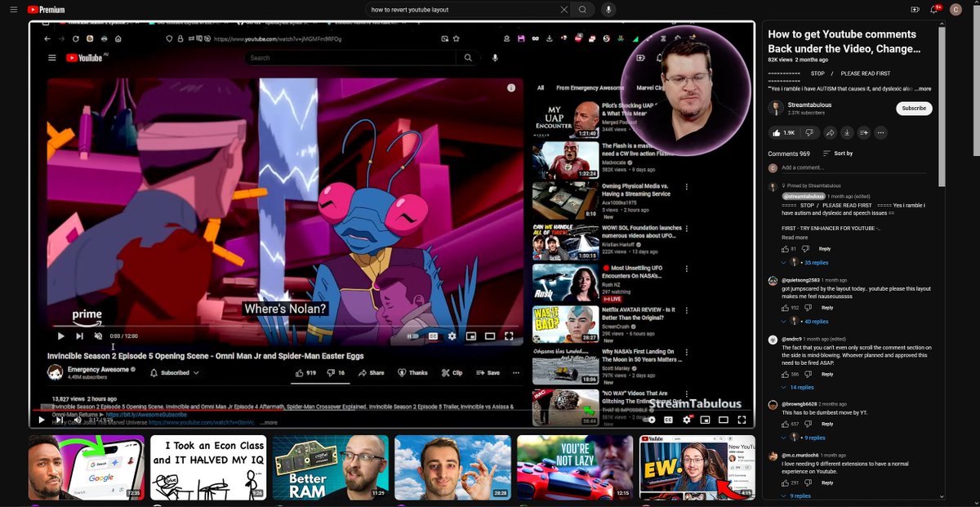Viewport: 980px width, 507px height.
Task: Clear the search query with X
Action: pos(563,10)
